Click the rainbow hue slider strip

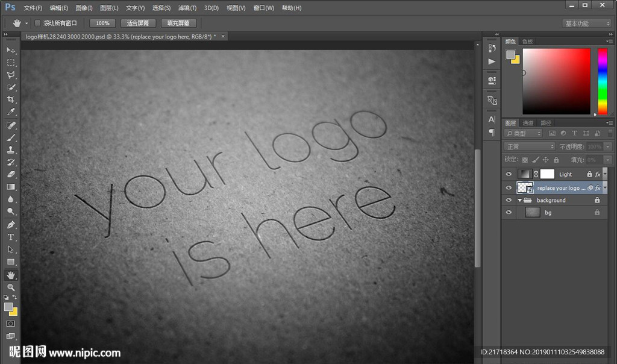pyautogui.click(x=602, y=81)
